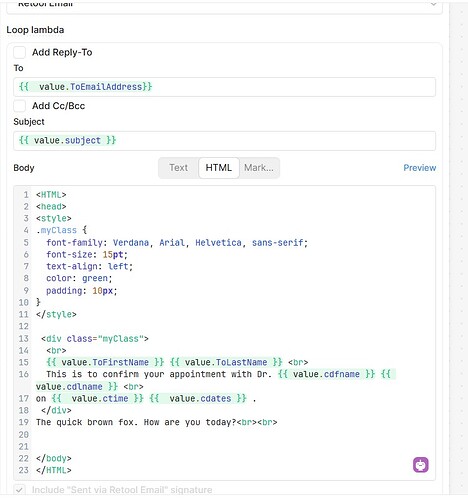Expand the Retool Email resource dropdown
This screenshot has width=468, height=500.
coord(224,6)
